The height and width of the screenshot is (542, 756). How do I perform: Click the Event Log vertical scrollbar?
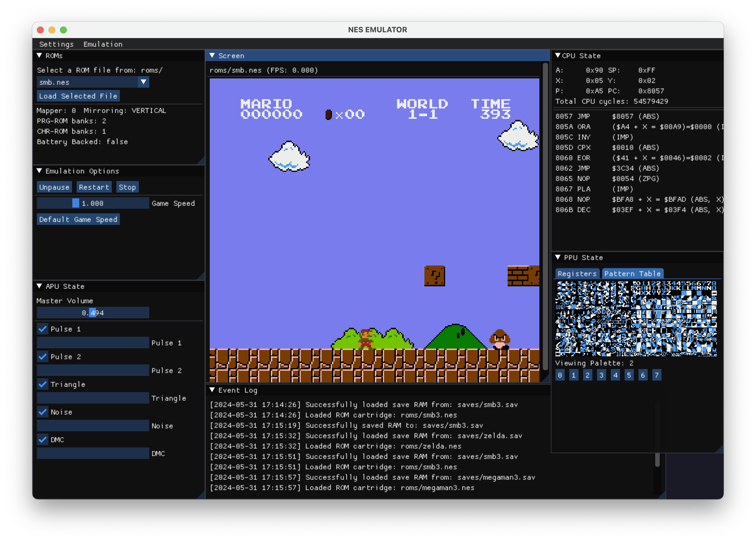(657, 460)
